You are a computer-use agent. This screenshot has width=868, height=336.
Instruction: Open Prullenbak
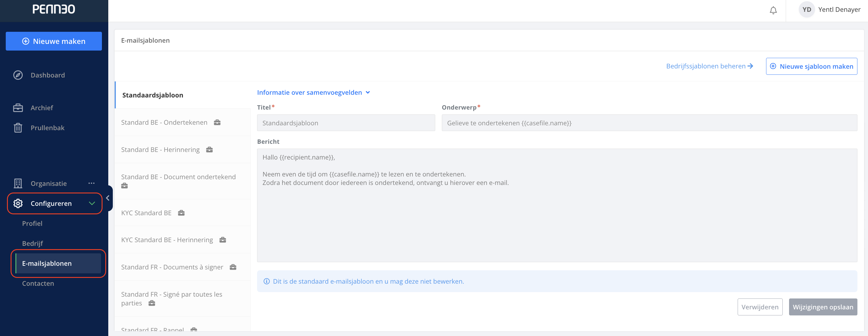tap(47, 127)
